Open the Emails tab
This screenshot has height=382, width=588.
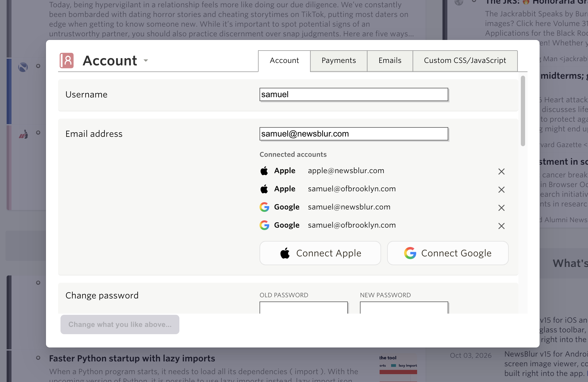coord(390,61)
